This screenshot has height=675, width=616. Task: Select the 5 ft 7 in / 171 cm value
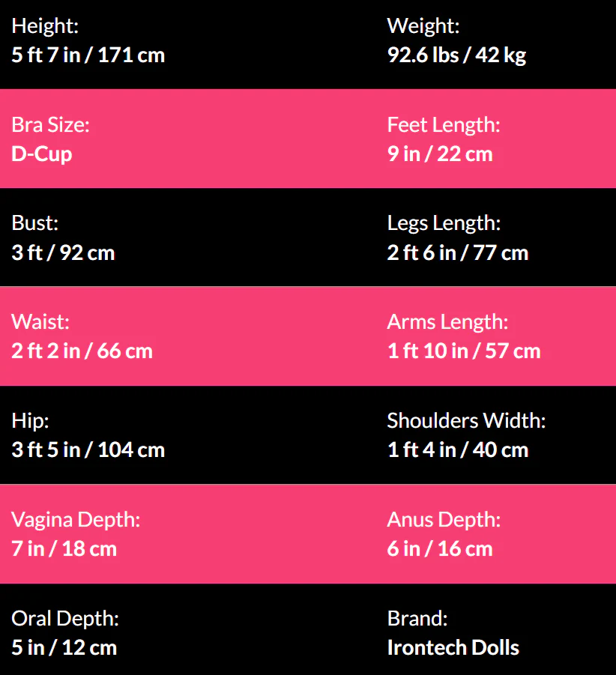[x=88, y=55]
